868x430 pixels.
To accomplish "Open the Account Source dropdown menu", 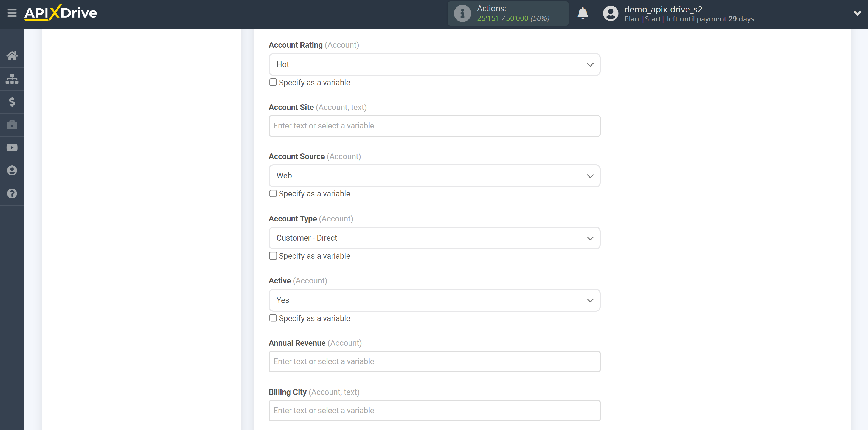I will coord(435,175).
